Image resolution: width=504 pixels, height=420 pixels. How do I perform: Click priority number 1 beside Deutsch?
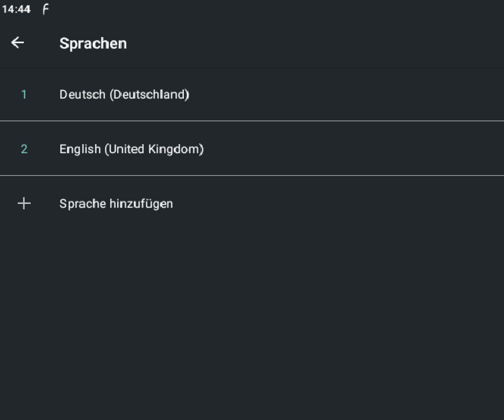[24, 95]
